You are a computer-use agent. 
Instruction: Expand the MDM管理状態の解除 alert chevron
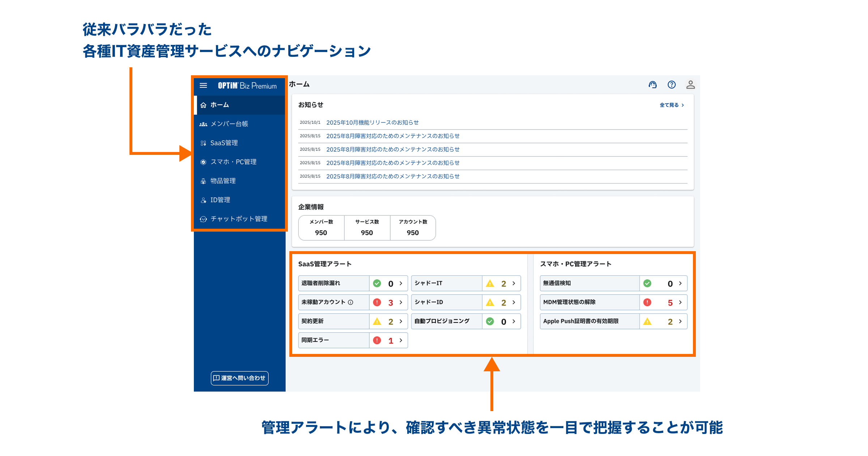tap(680, 303)
